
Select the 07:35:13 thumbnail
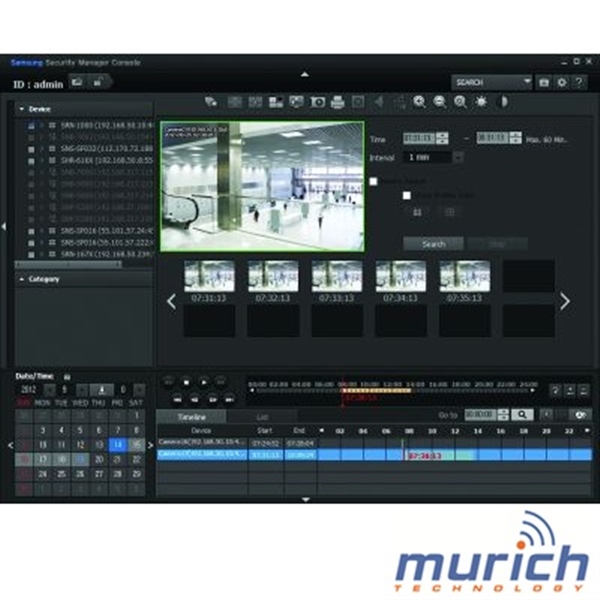click(x=465, y=276)
